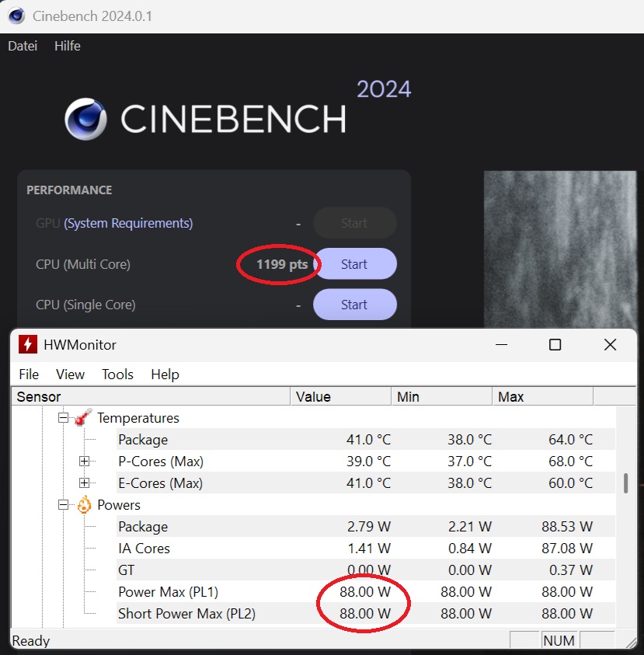Click the 0.84 W IA Cores min value
Screen dimensions: 644x655
470,548
